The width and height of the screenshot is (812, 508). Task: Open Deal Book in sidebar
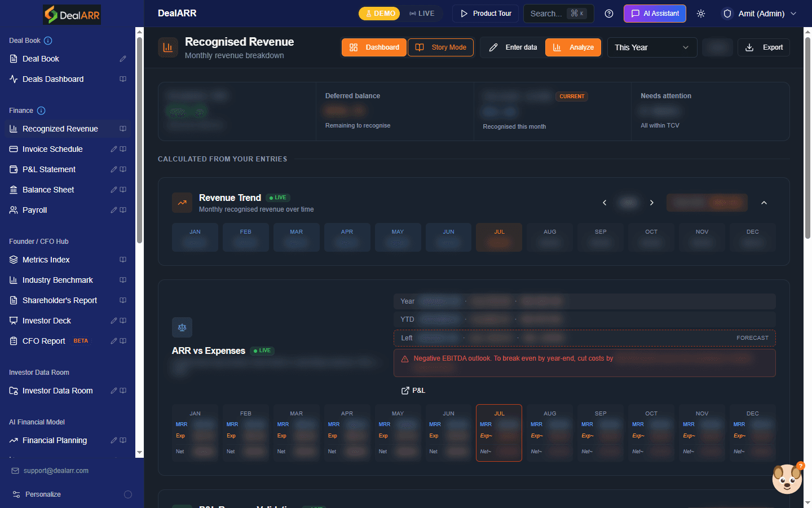click(41, 59)
